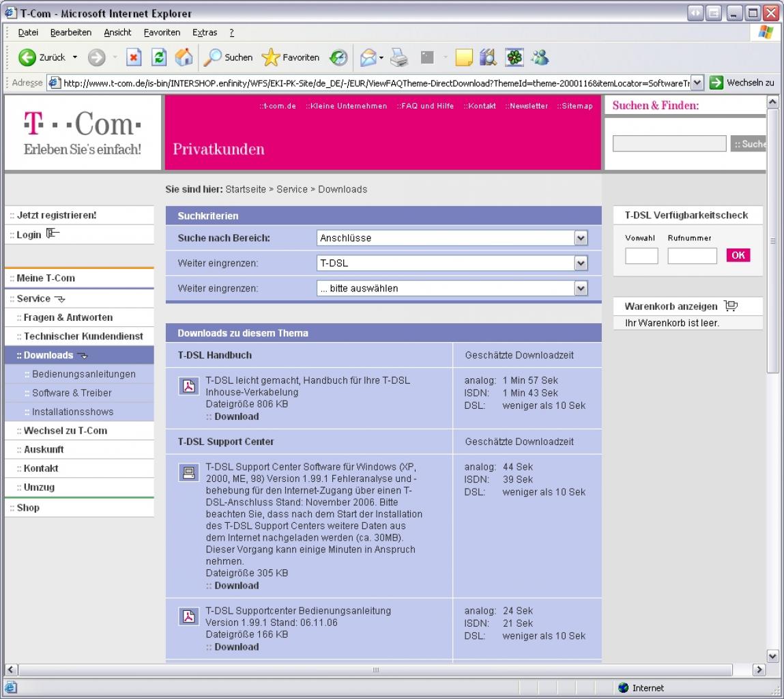Viewport: 784px width, 699px height.
Task: Open Suchen search pane in the toolbar
Action: [x=228, y=57]
